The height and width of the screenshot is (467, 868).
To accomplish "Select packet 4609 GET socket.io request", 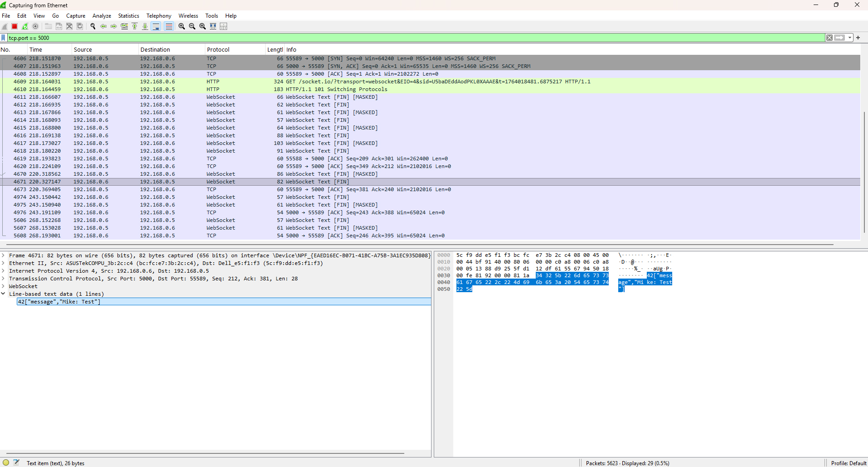I will pos(317,82).
